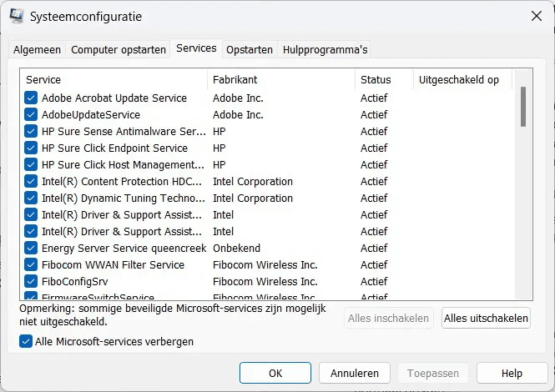Click Alles uitschakelen button

(x=486, y=318)
